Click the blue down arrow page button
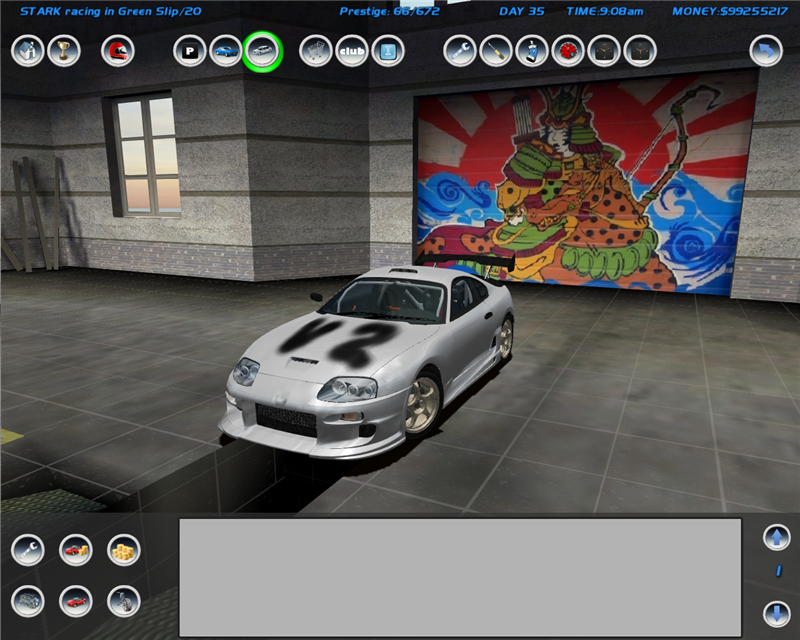The height and width of the screenshot is (640, 800). 777,613
